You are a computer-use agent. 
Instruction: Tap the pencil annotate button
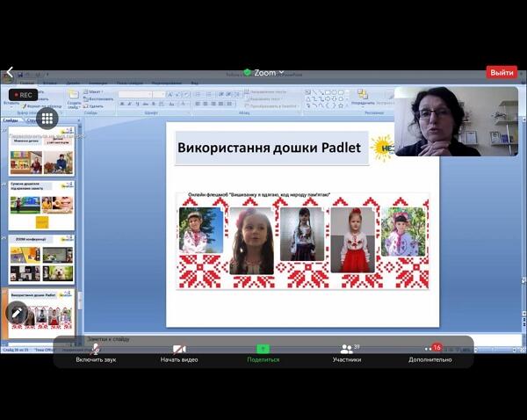(x=17, y=313)
